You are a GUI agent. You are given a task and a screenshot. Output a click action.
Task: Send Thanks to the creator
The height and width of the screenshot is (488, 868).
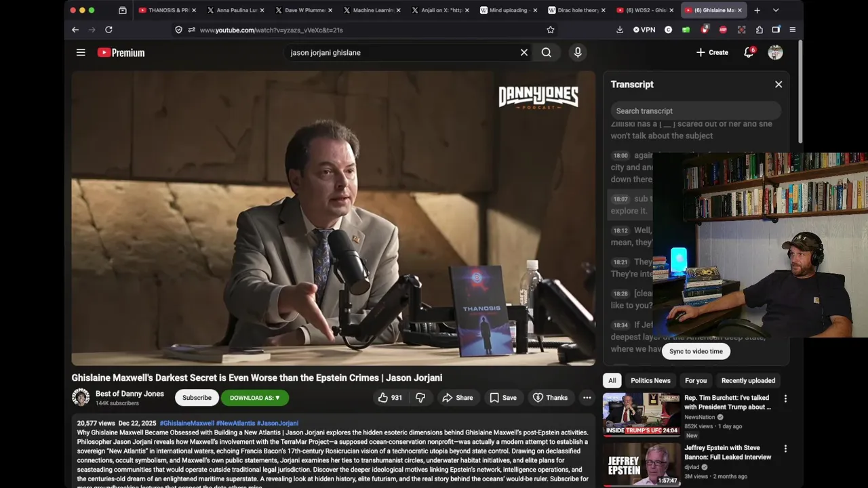(x=550, y=398)
